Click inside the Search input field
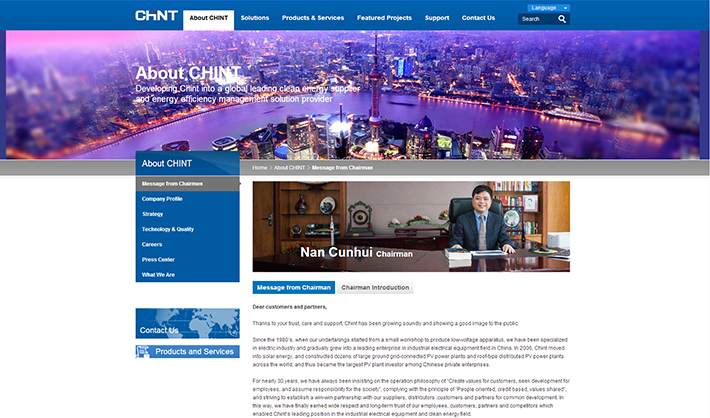 click(x=536, y=19)
